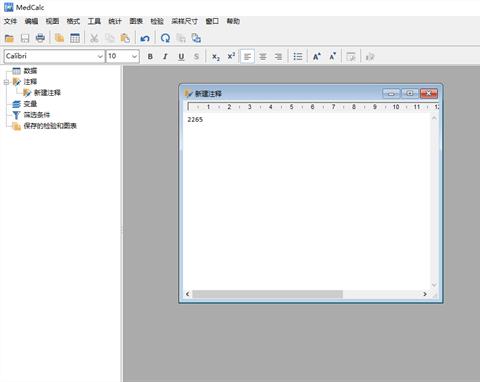Maximize the 新建注释 window
Viewport: 480px width, 382px height.
tap(410, 93)
